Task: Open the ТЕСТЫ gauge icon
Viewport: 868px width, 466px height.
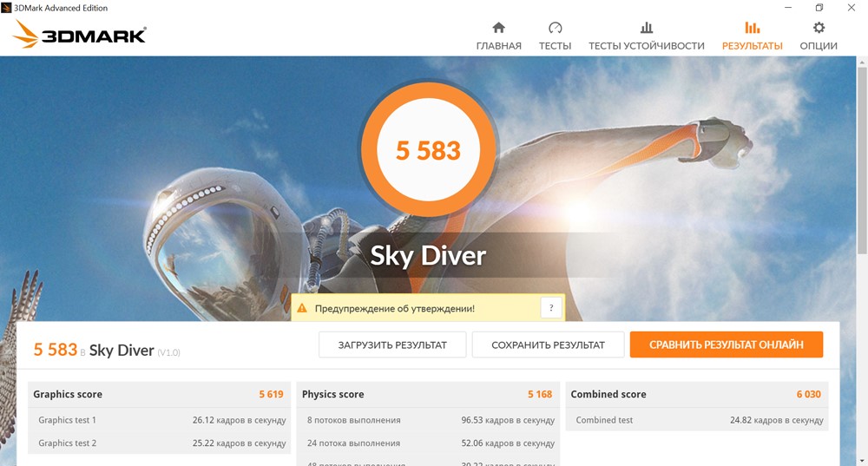Action: [556, 27]
